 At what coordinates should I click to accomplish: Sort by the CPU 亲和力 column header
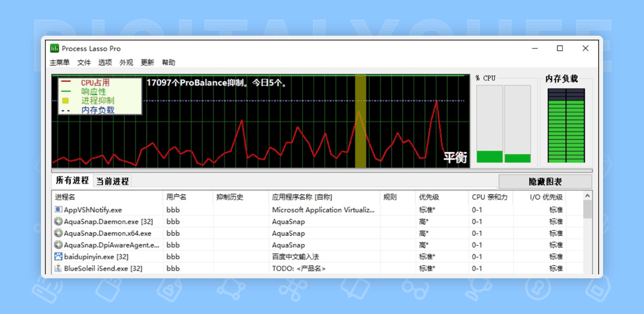click(x=491, y=197)
